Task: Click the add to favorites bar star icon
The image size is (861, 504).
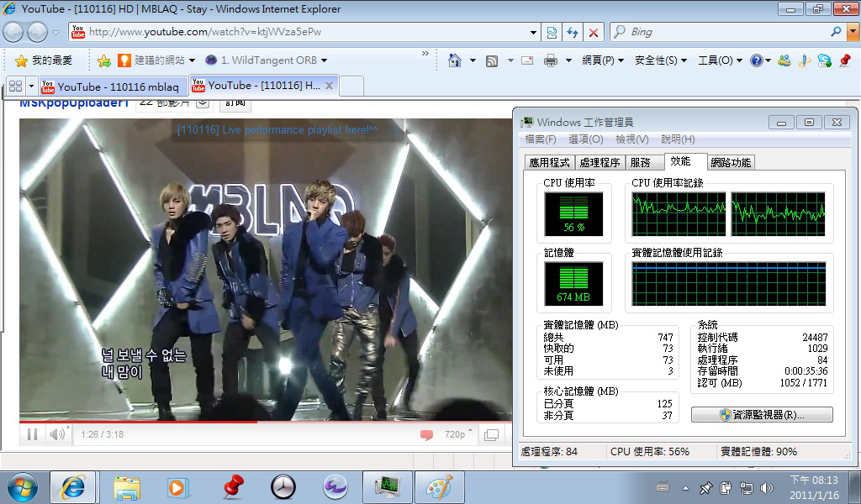Action: tap(103, 60)
